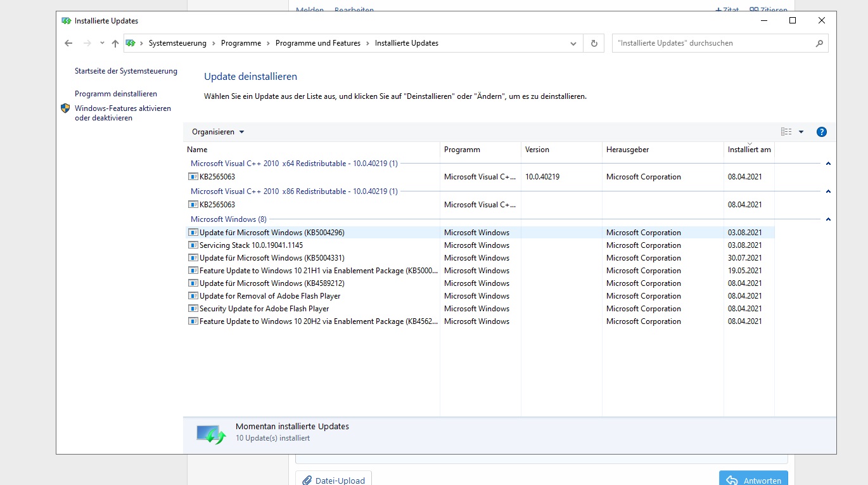Go back with the left arrow button

click(68, 43)
